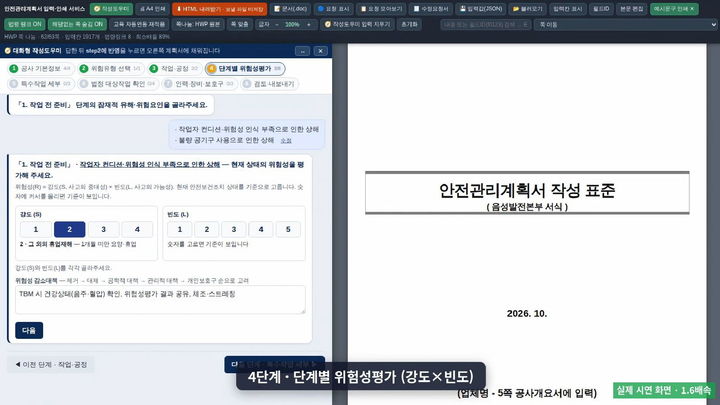
Task: Select frequency 빈도 value 4
Action: point(261,229)
